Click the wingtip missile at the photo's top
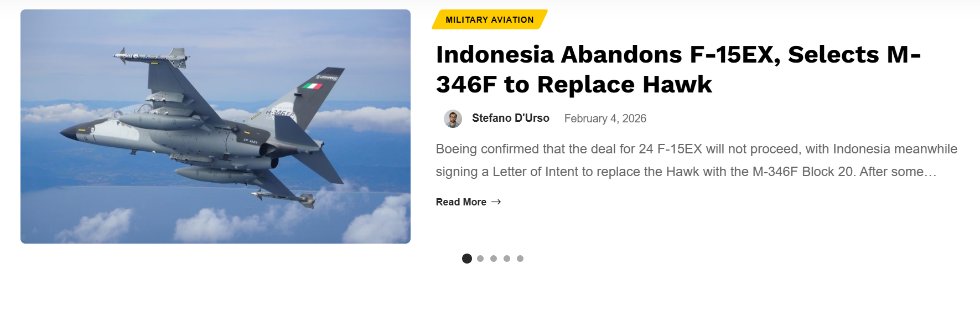Viewport: 980px width, 325px height. coord(149,55)
